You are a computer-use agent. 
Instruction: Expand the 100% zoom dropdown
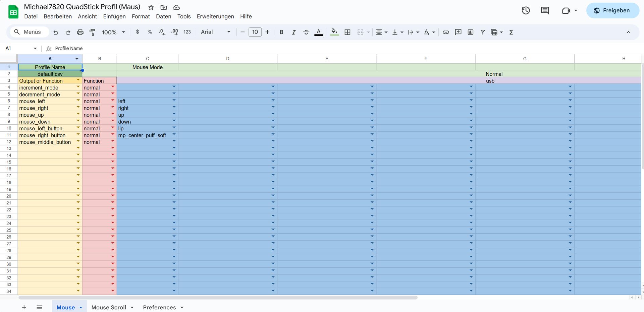tap(113, 32)
